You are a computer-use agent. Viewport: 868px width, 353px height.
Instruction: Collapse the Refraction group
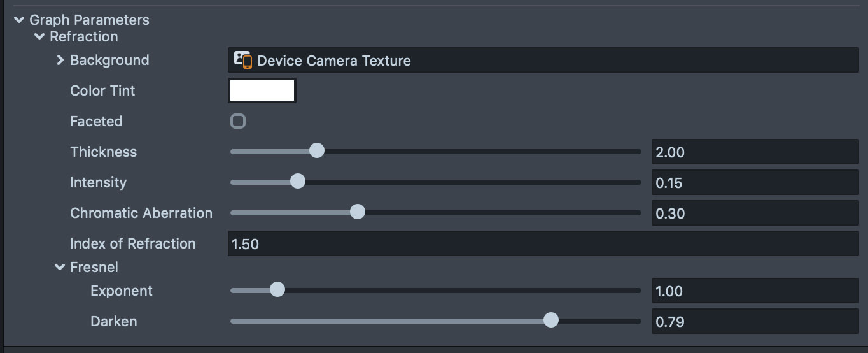[x=39, y=37]
